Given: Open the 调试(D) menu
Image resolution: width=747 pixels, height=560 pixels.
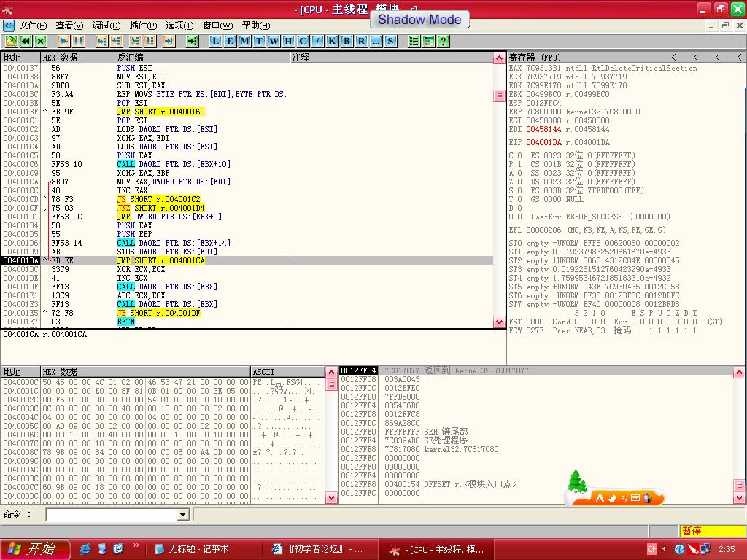Looking at the screenshot, I should 107,26.
